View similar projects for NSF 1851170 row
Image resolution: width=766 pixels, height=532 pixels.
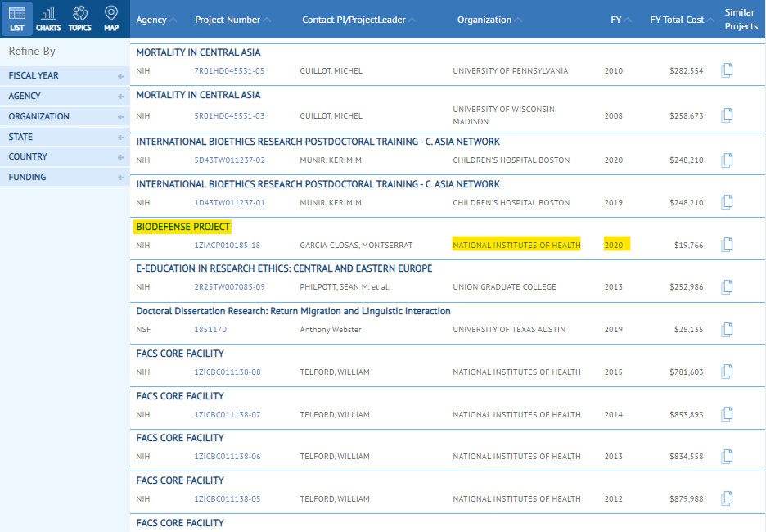click(x=727, y=329)
